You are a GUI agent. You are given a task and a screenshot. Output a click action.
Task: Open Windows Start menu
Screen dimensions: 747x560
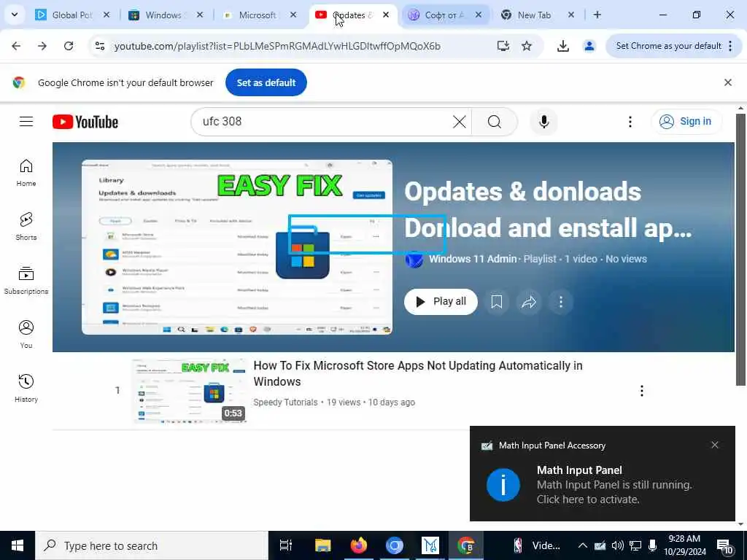(x=18, y=545)
